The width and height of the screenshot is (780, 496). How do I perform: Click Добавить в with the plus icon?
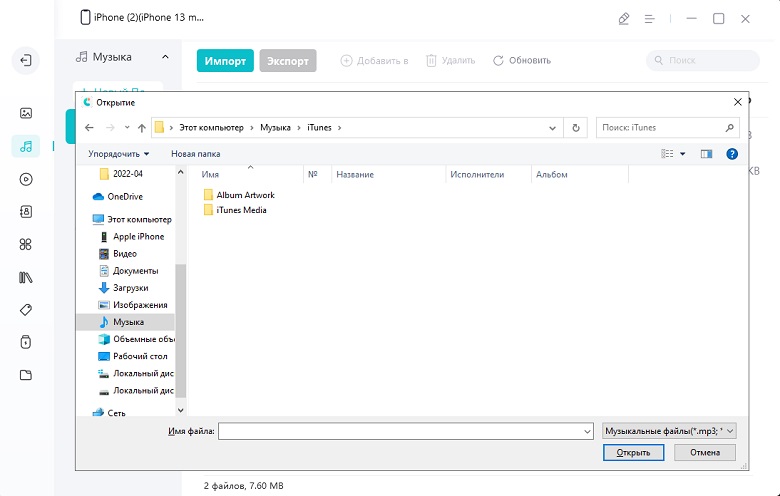click(374, 61)
